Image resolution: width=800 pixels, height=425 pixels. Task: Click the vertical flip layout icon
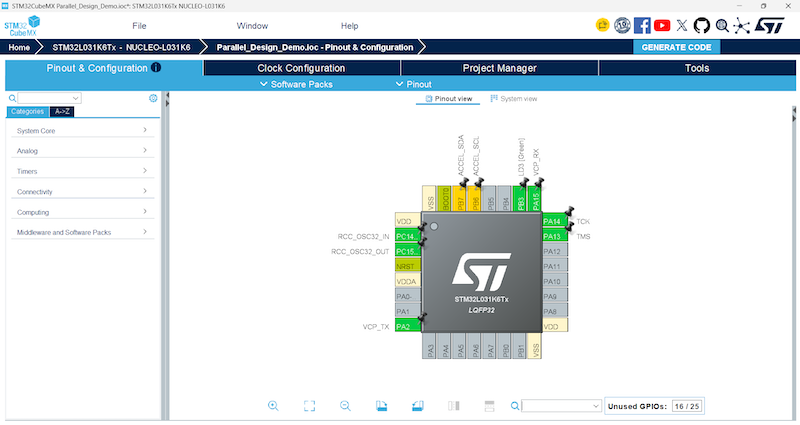[x=454, y=406]
